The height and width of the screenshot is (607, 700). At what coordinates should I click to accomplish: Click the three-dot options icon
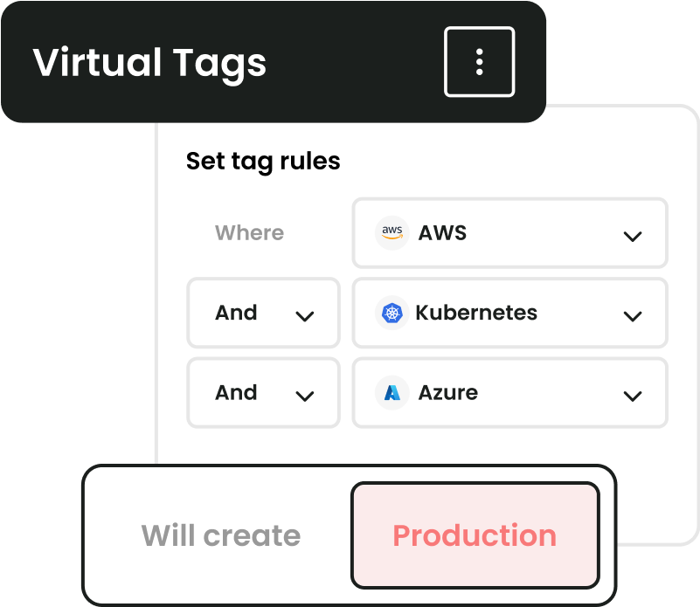[x=479, y=62]
